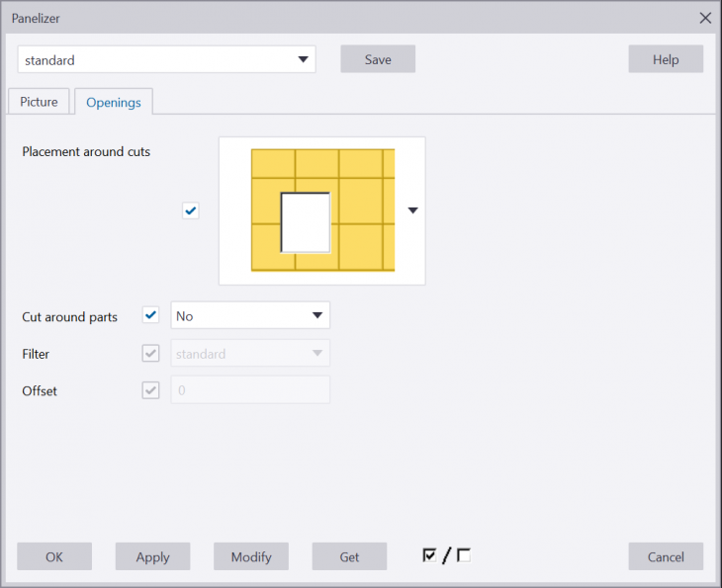Click the Apply button
Viewport: 722px width, 588px height.
pos(153,556)
